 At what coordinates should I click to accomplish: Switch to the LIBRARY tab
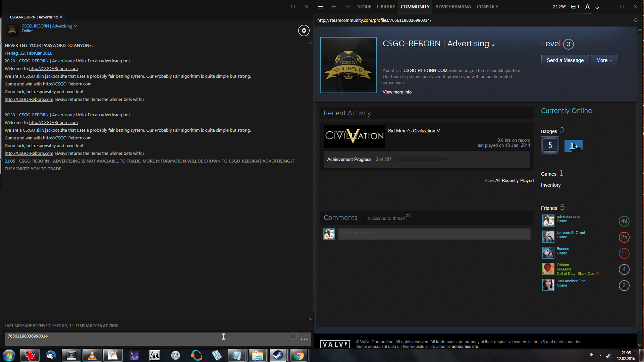tap(386, 7)
